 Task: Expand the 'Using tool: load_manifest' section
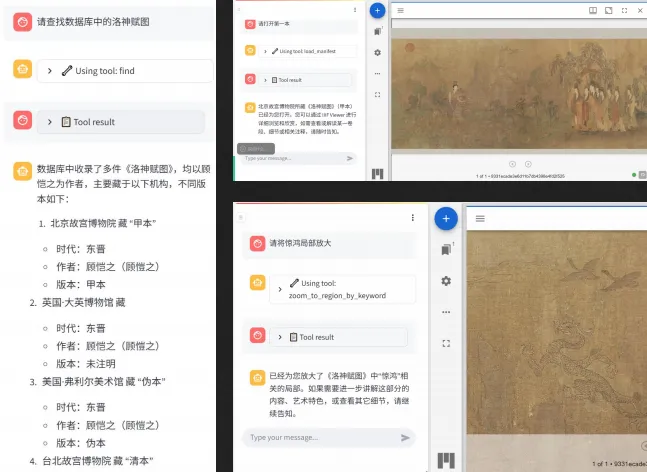pos(265,50)
